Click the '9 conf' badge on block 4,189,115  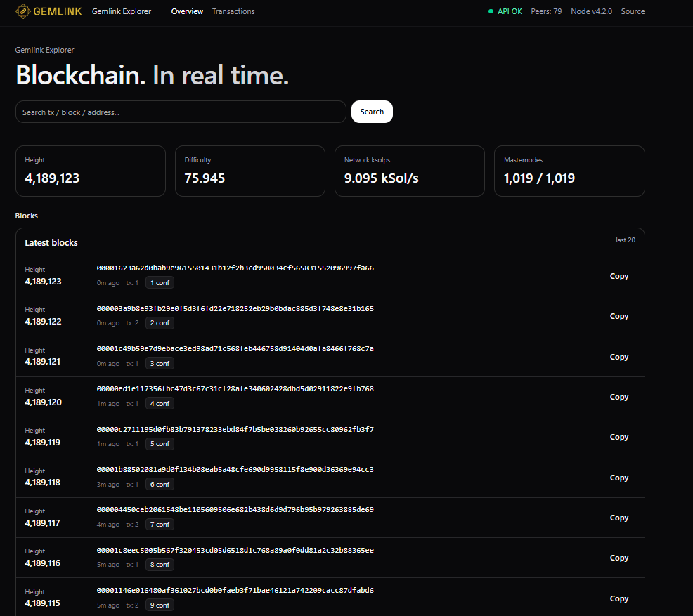[x=159, y=605]
